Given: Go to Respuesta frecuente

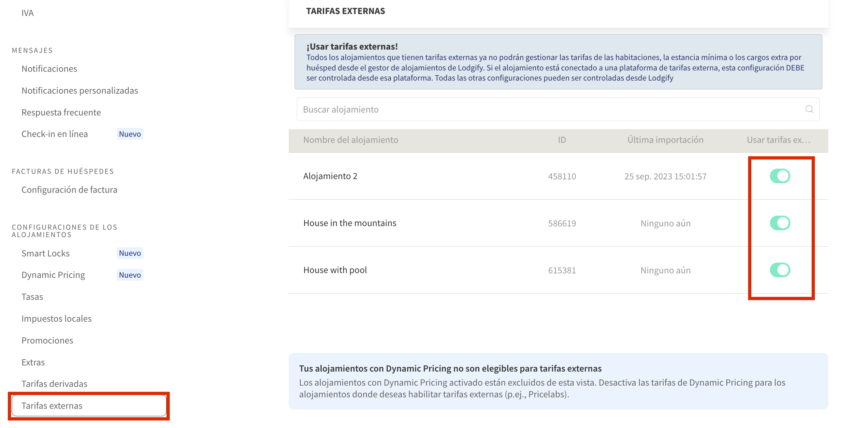Looking at the screenshot, I should coord(61,112).
